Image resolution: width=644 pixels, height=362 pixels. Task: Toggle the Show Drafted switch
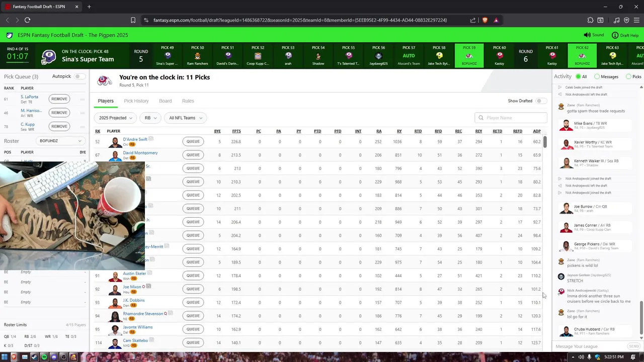pyautogui.click(x=541, y=101)
